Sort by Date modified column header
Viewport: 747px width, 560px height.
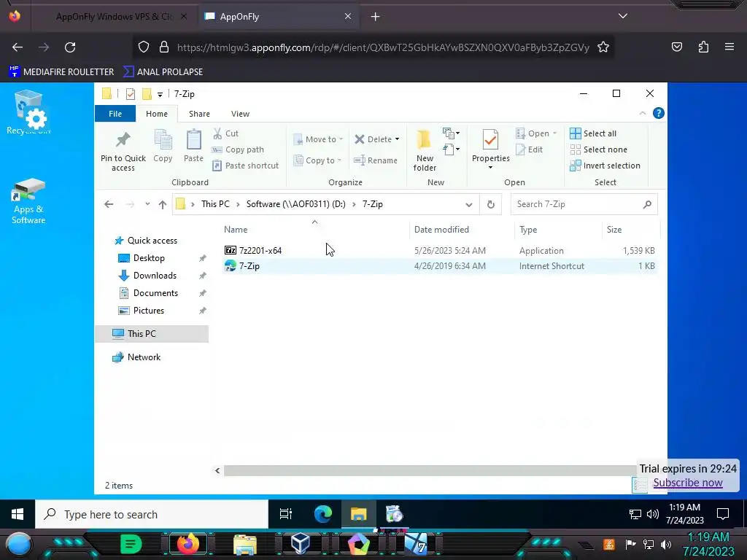[441, 230]
